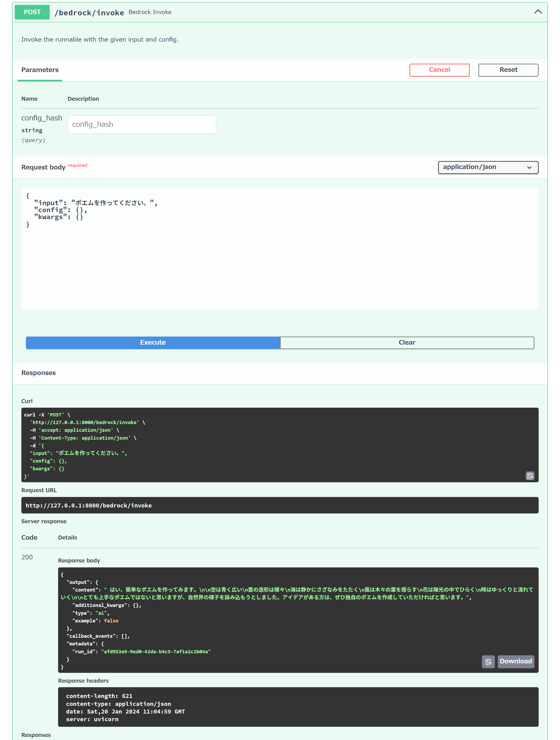Copy the curl command to clipboard
This screenshot has height=740, width=560.
pos(530,476)
